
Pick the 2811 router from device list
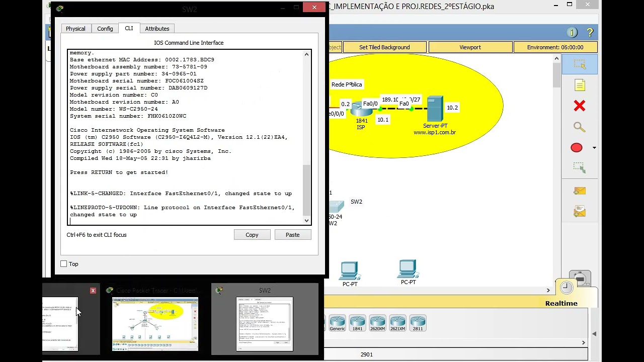click(418, 323)
